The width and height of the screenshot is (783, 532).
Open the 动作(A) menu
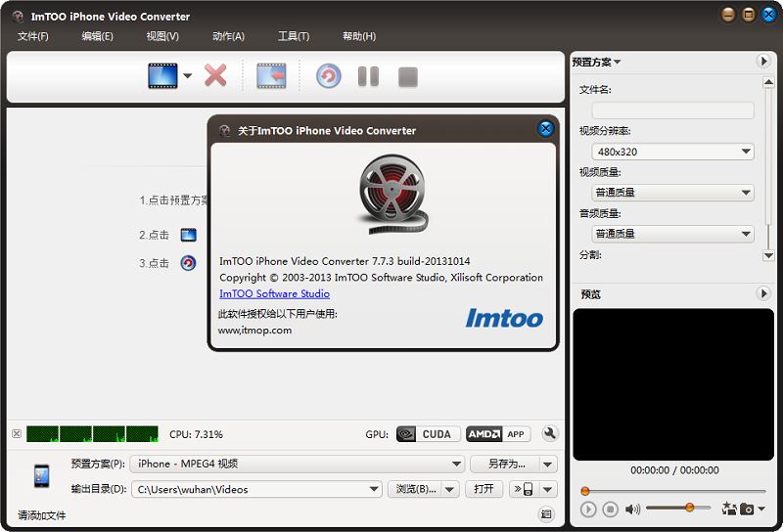tap(228, 36)
